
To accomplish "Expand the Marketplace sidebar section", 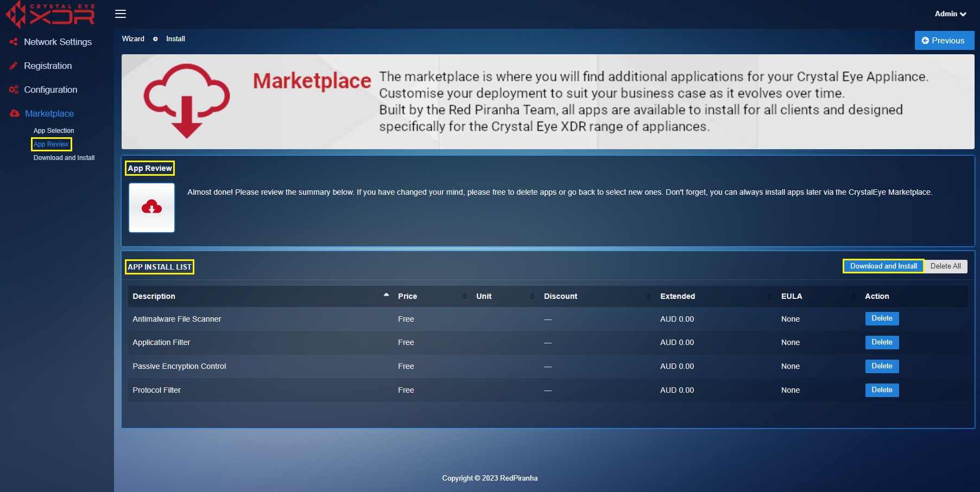I will click(49, 113).
